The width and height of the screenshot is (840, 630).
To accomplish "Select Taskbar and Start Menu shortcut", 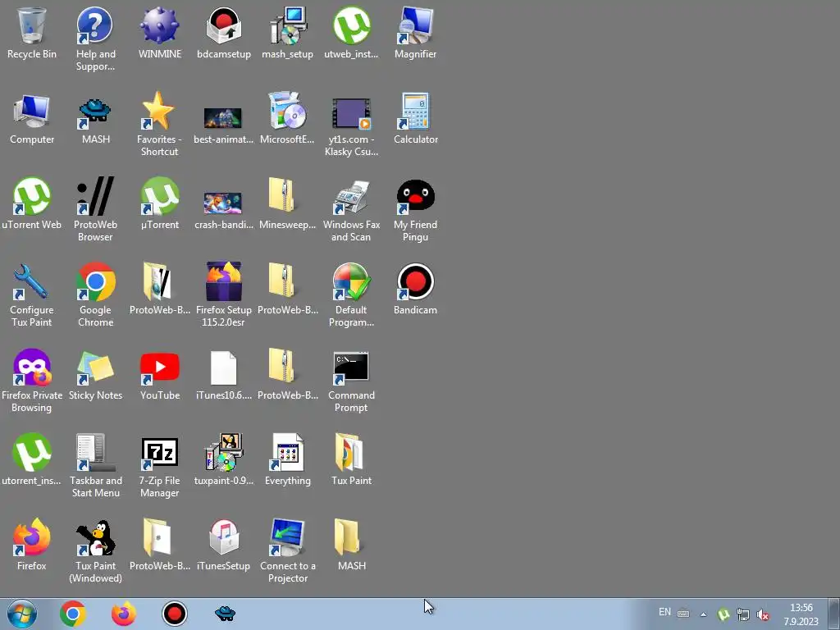I will [x=95, y=452].
